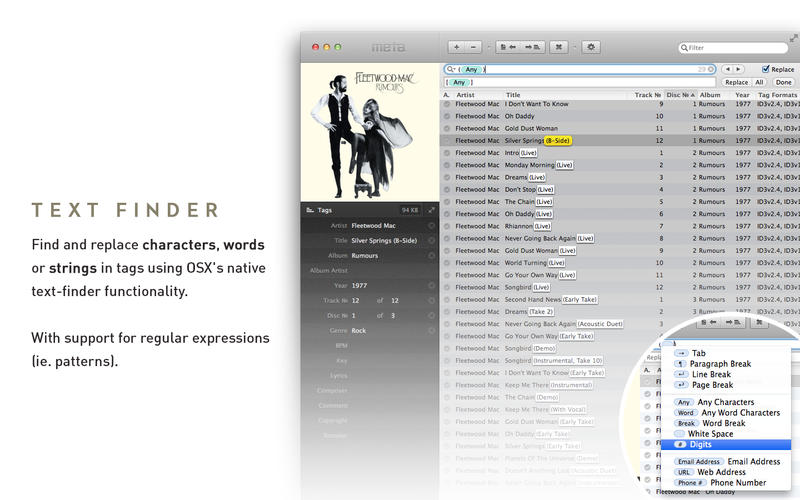Click status circle of 'Gold Dust Woman' track 11 row
The height and width of the screenshot is (500, 800).
click(447, 129)
